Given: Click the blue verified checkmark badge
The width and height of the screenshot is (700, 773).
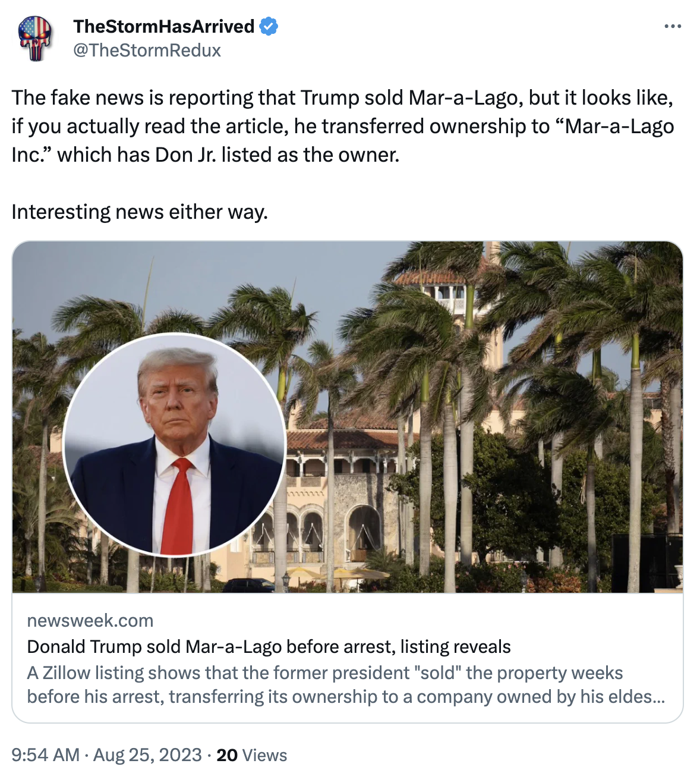Looking at the screenshot, I should pyautogui.click(x=269, y=27).
